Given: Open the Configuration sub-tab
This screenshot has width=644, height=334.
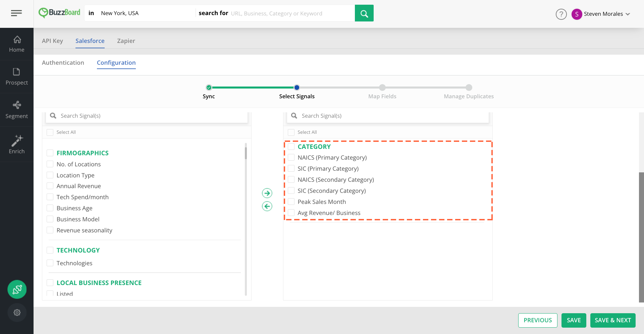Looking at the screenshot, I should (116, 63).
